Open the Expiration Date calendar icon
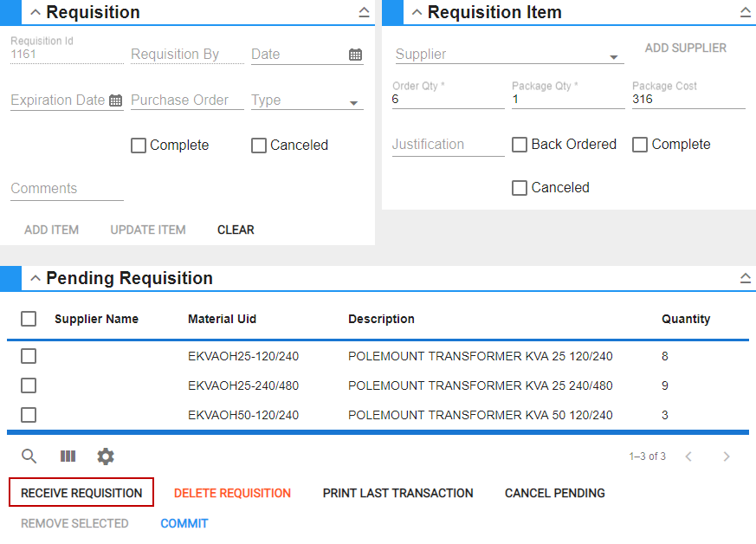756x544 pixels. click(x=116, y=100)
